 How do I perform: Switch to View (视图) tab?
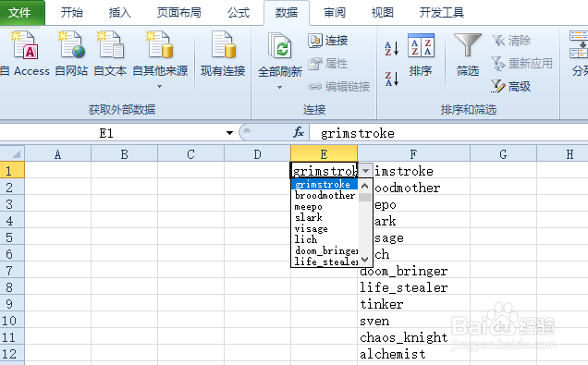383,13
